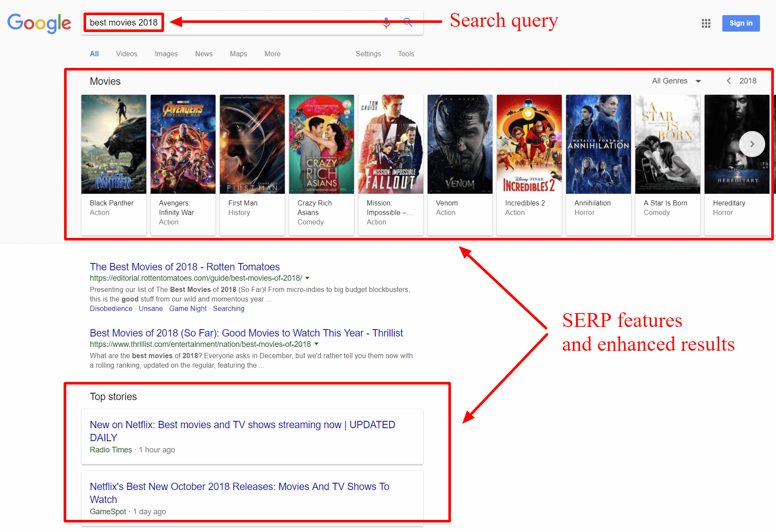Click the Searching sitelink
The width and height of the screenshot is (776, 532).
tap(229, 308)
